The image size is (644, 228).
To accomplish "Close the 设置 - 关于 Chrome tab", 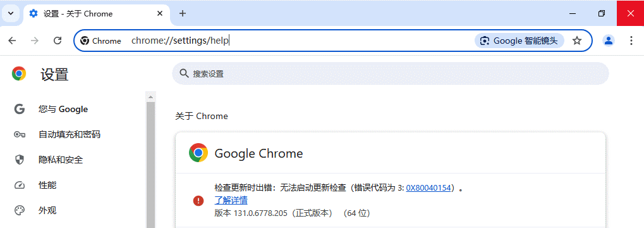I will coord(160,13).
